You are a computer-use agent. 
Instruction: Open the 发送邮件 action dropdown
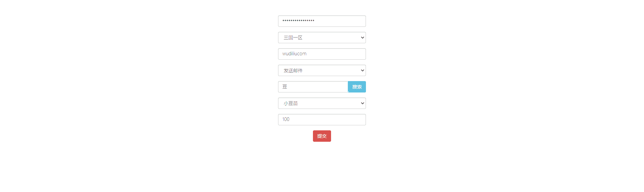click(322, 70)
